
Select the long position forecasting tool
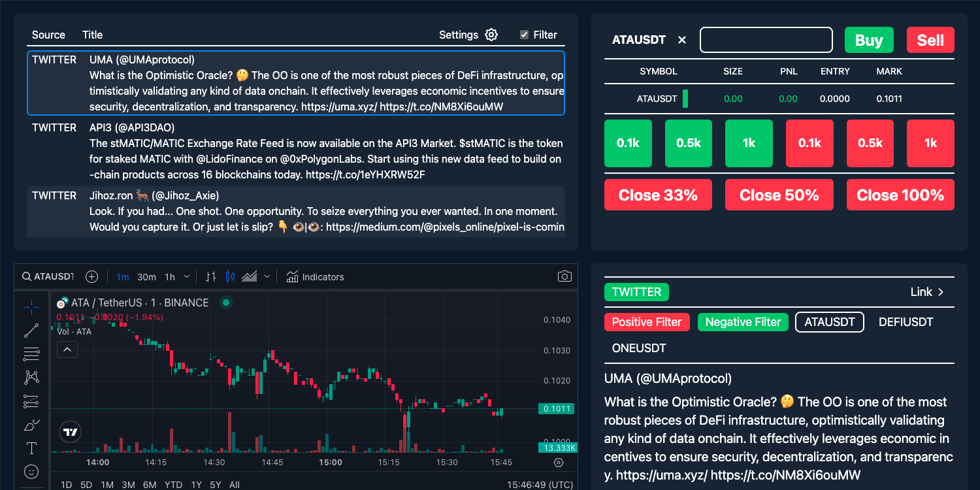pyautogui.click(x=31, y=401)
